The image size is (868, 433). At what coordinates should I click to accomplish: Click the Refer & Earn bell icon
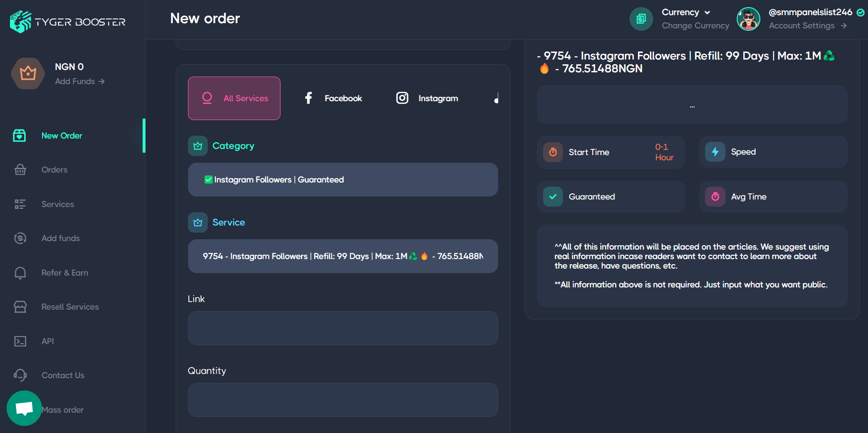pyautogui.click(x=20, y=273)
